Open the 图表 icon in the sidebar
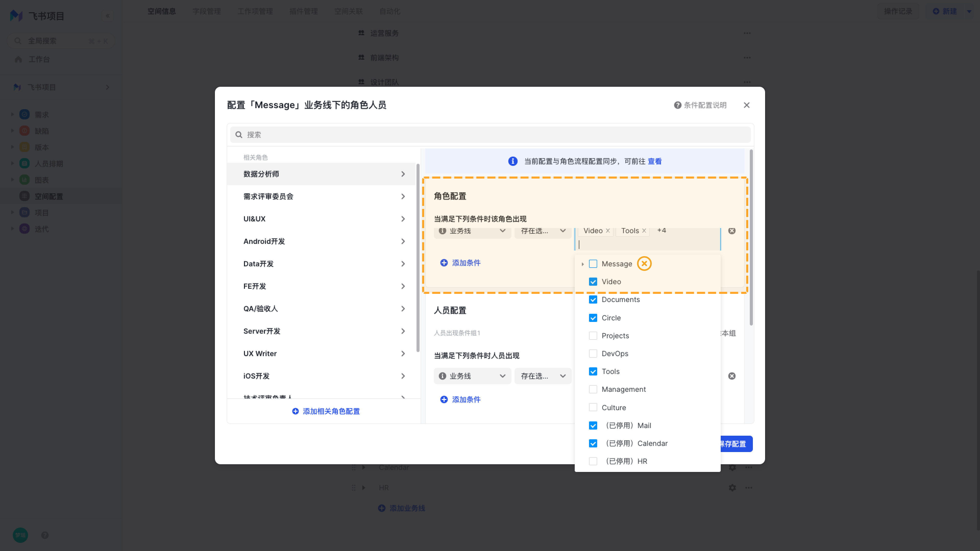The width and height of the screenshot is (980, 551). tap(24, 180)
